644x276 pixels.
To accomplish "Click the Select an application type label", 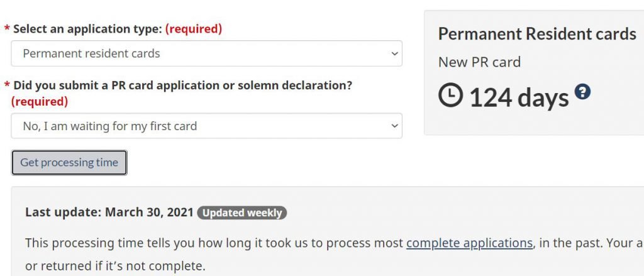I will (x=87, y=29).
